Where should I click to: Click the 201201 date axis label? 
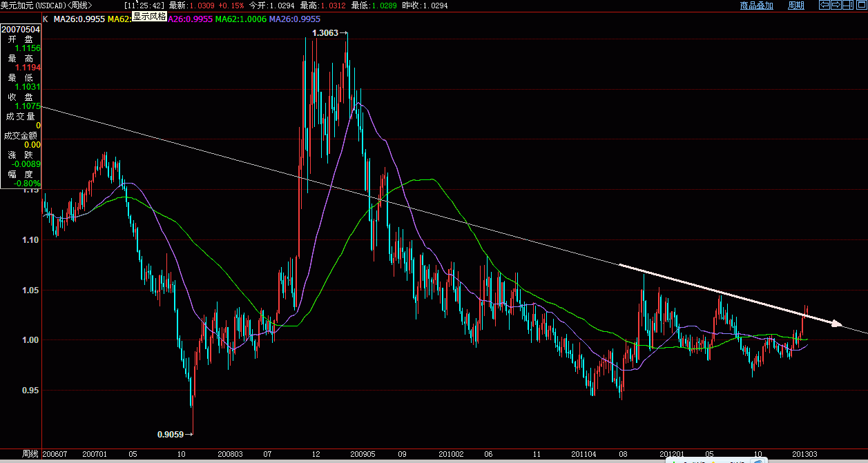point(672,453)
